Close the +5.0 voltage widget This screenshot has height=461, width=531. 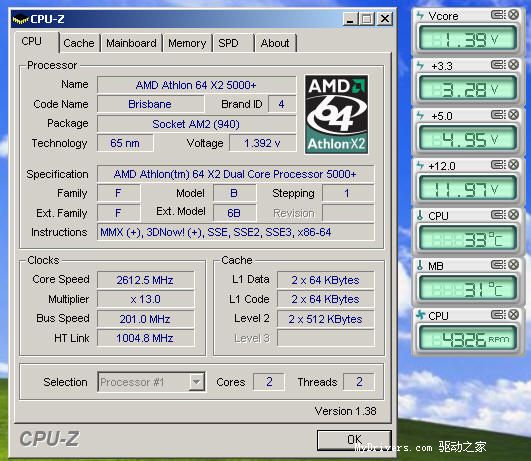pyautogui.click(x=513, y=114)
